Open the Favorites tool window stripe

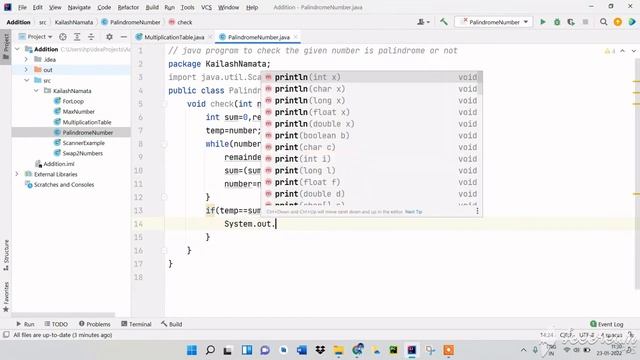pyautogui.click(x=6, y=297)
